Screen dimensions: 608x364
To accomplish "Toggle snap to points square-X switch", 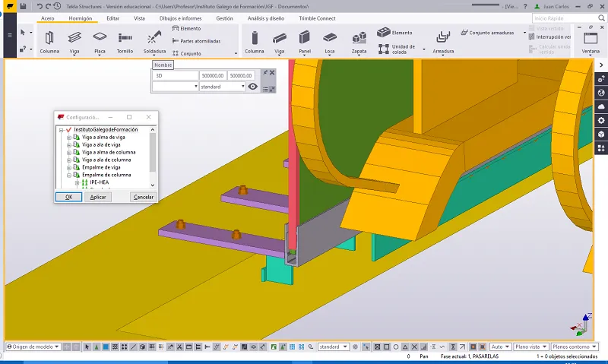I will click(x=377, y=347).
